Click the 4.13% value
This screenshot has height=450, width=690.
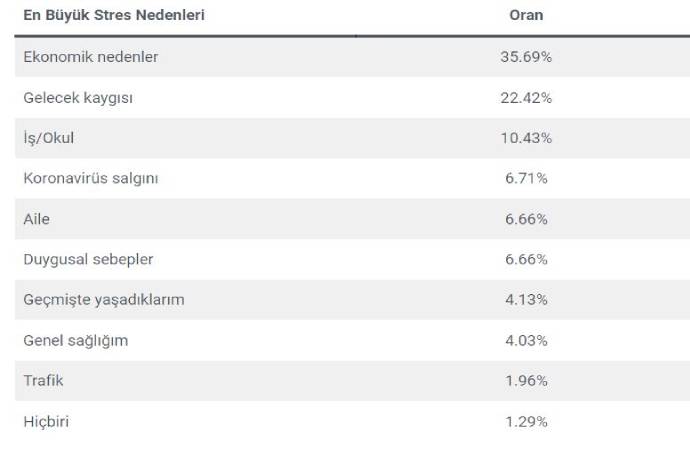click(526, 300)
